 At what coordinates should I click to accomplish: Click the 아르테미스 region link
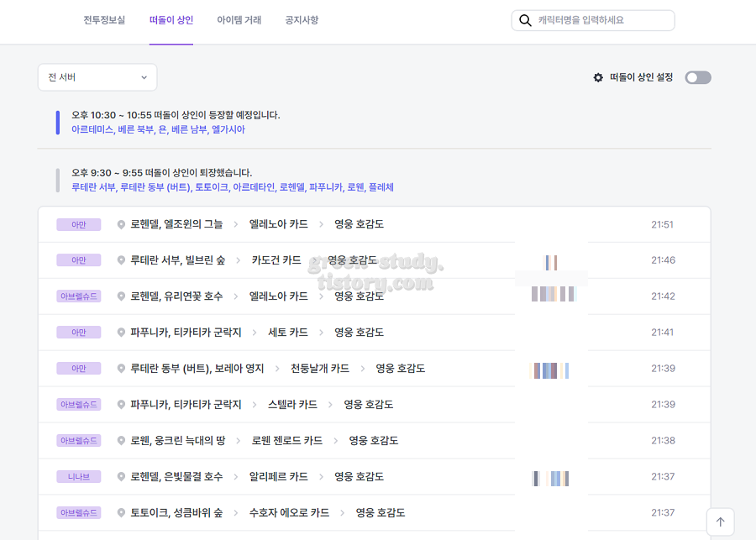point(92,129)
